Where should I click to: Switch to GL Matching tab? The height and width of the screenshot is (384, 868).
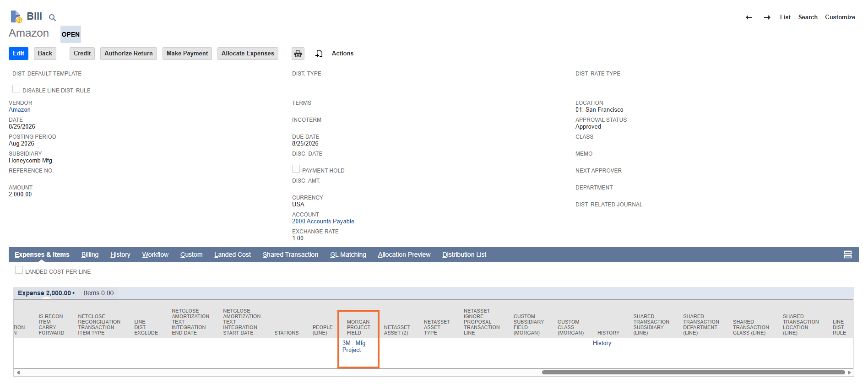tap(348, 254)
